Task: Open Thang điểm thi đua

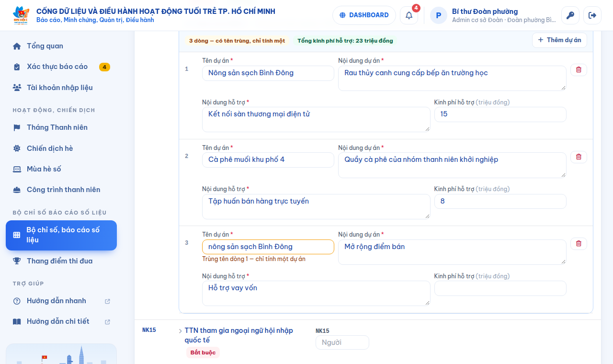Action: click(61, 261)
